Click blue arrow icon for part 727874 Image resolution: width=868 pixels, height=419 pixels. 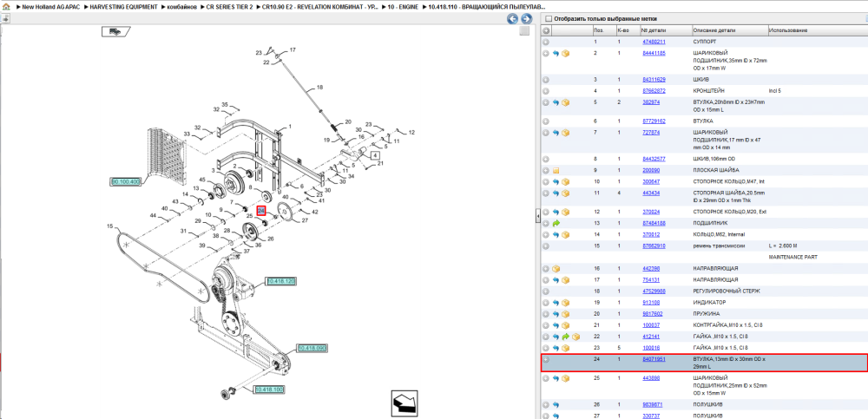(x=556, y=133)
